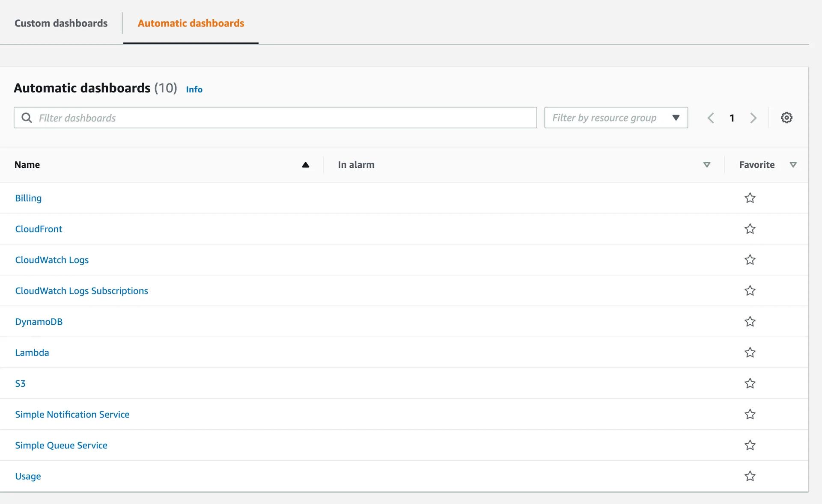
Task: Click the Info link next to heading
Action: [x=194, y=89]
